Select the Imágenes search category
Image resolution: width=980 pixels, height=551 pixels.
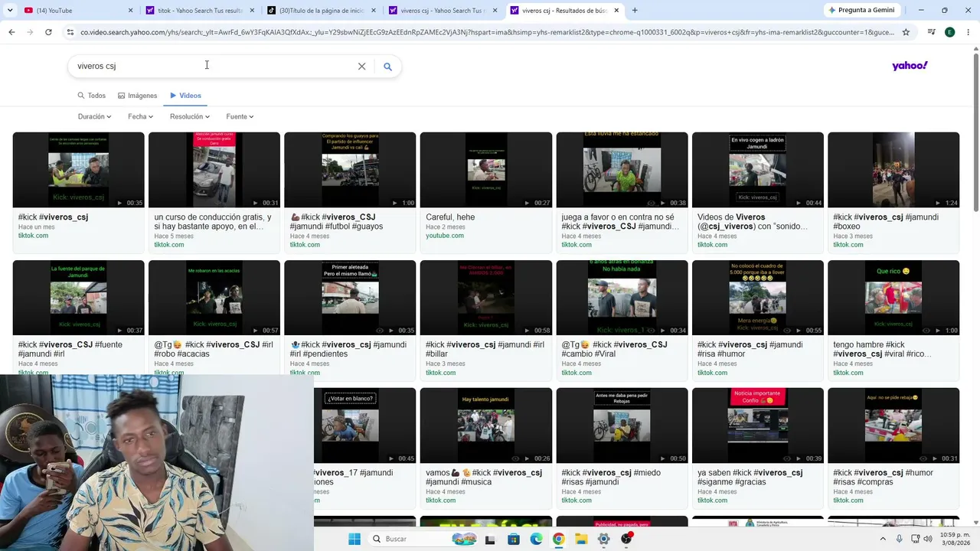click(x=137, y=96)
